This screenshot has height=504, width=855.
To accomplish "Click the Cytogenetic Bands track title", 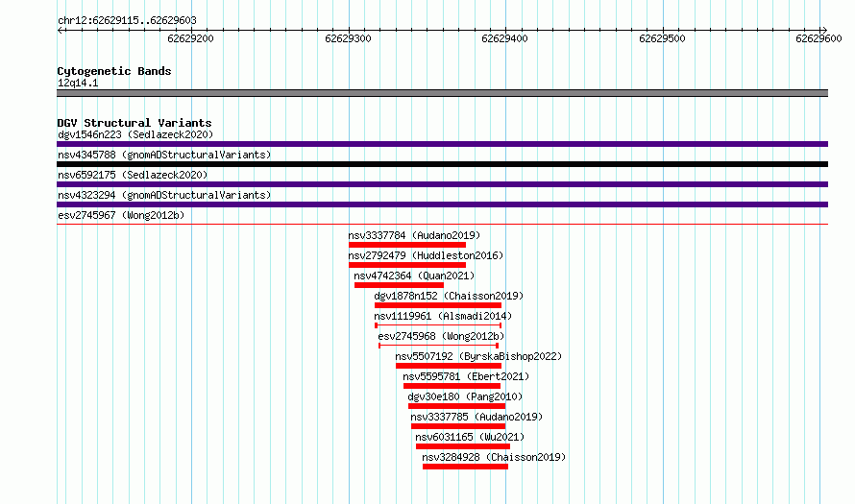I will (114, 71).
